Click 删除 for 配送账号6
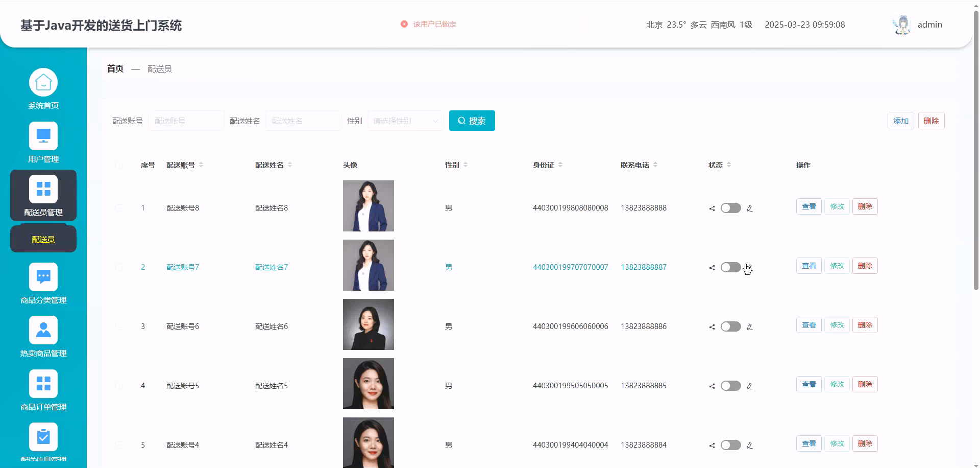 865,325
